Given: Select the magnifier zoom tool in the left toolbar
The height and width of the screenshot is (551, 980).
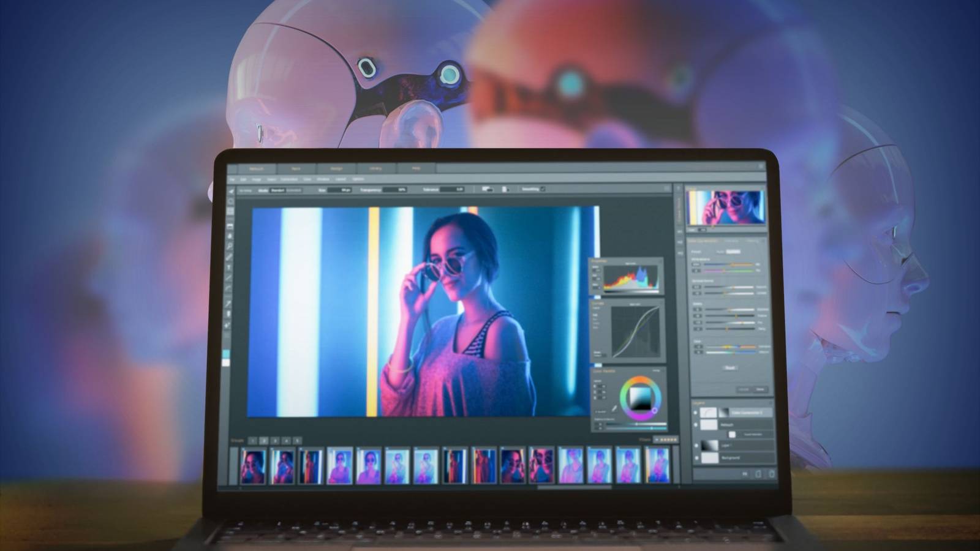Looking at the screenshot, I should pos(230,246).
